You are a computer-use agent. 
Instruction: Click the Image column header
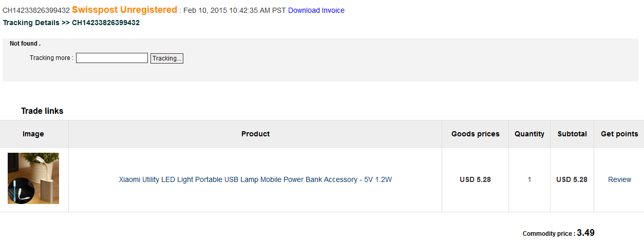(33, 134)
